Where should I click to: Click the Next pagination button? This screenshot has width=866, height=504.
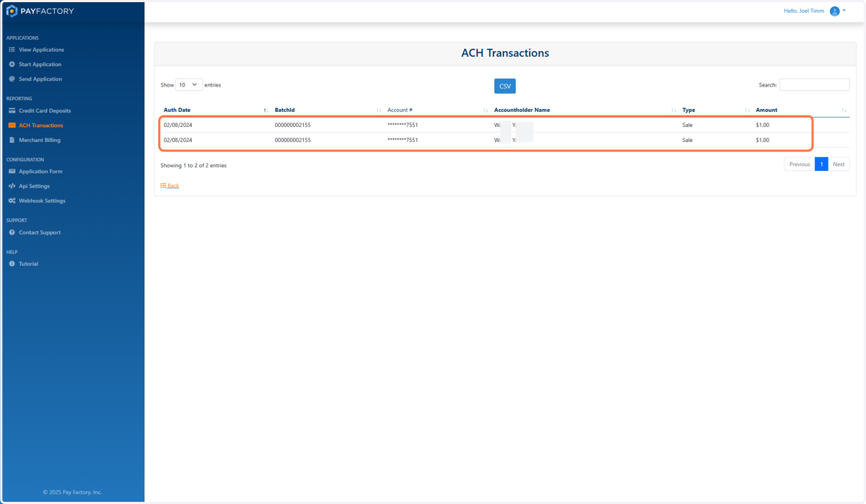(839, 164)
